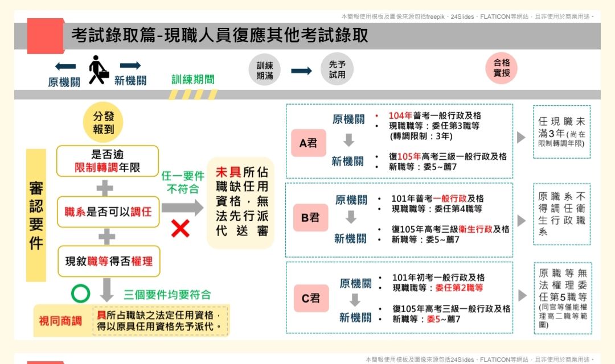
Task: Click the plus sign below 限制轉調年限 box
Action: pyautogui.click(x=105, y=188)
